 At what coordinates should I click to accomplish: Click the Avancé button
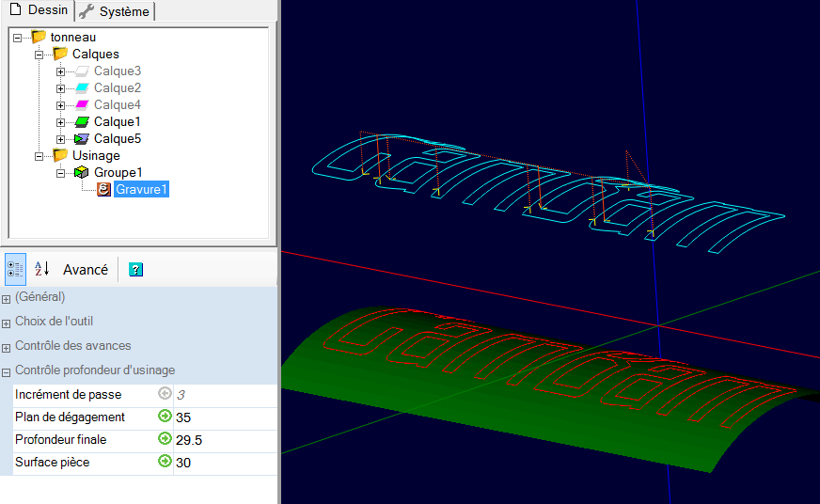tap(86, 270)
